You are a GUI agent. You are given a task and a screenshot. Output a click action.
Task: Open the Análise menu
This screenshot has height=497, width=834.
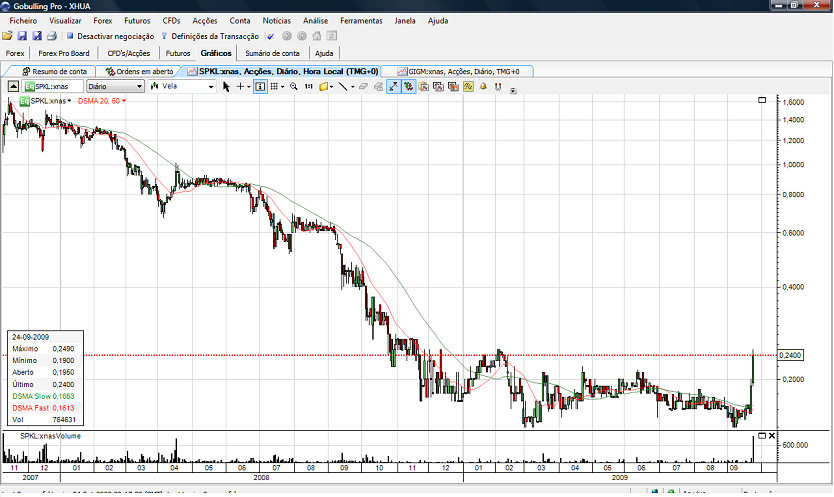pyautogui.click(x=315, y=21)
